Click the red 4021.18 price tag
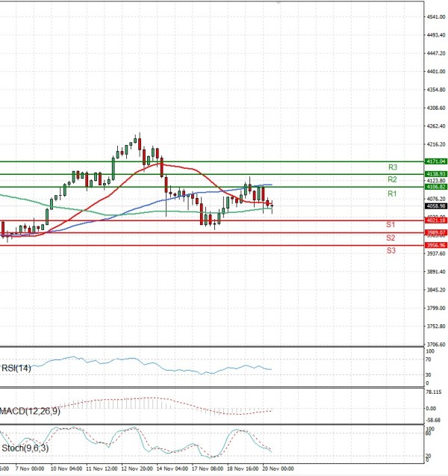The width and height of the screenshot is (448, 476). pos(435,220)
